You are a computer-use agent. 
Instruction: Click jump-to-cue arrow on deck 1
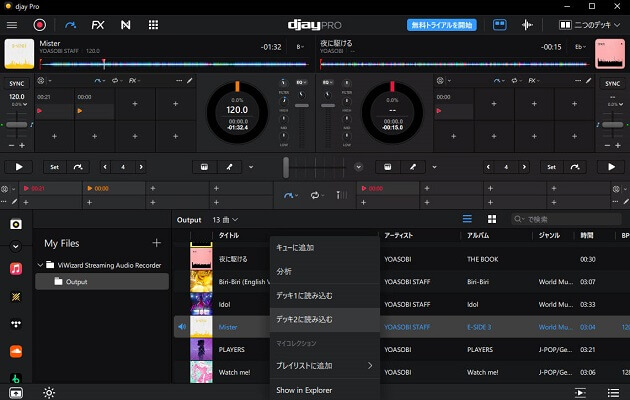(x=78, y=167)
